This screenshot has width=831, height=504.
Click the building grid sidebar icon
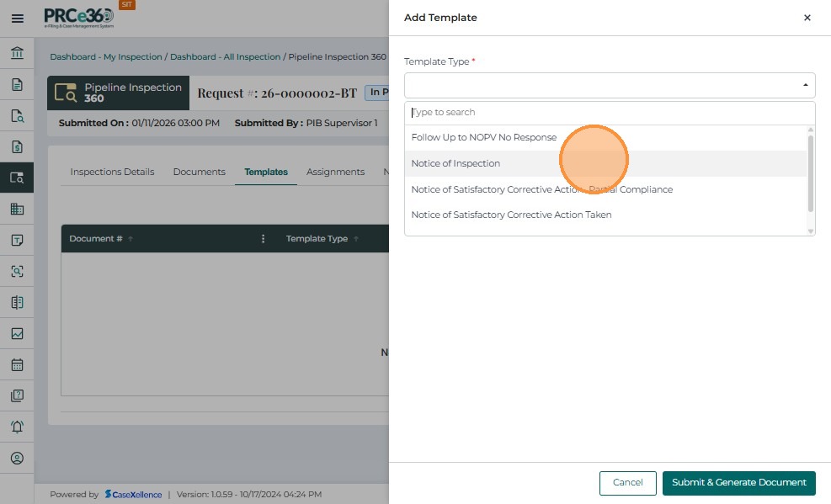17,210
